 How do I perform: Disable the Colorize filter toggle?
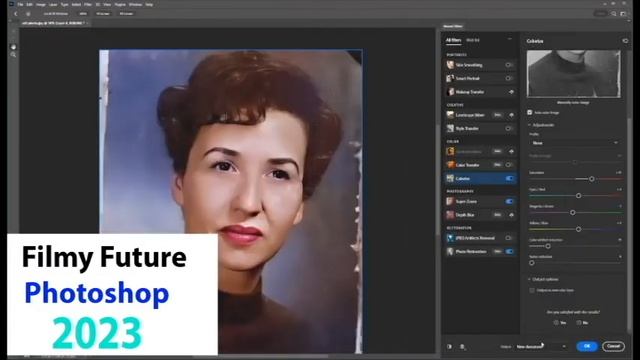tap(509, 178)
